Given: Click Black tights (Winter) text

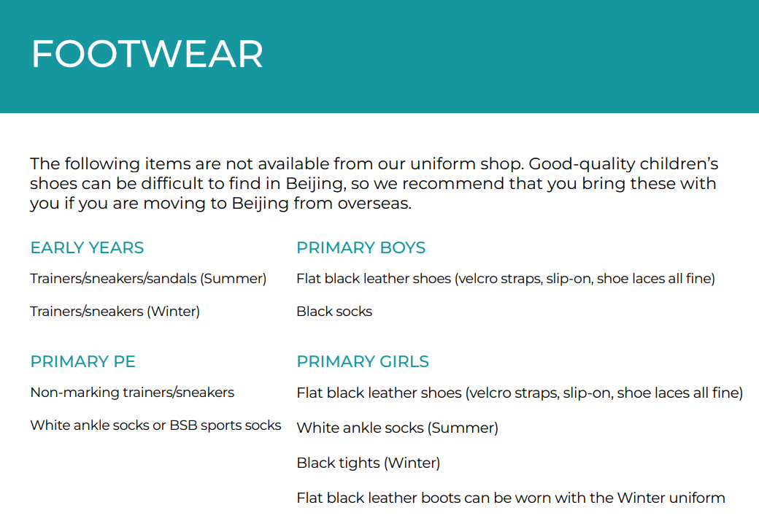Looking at the screenshot, I should tap(369, 463).
